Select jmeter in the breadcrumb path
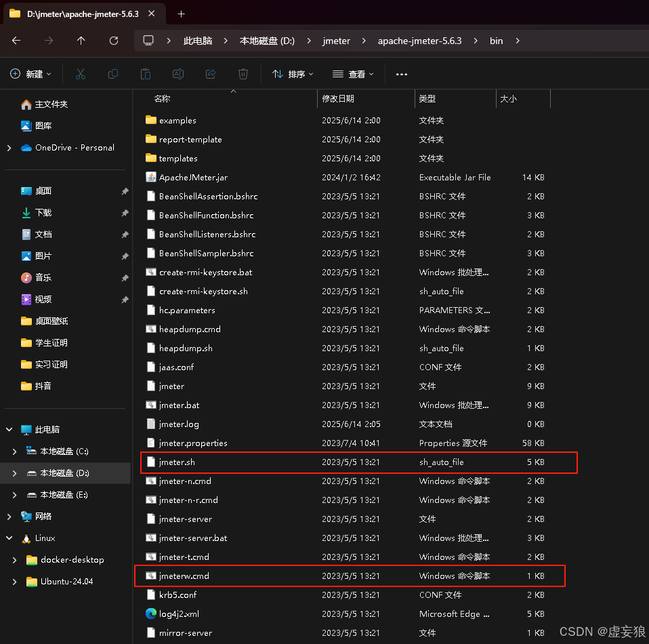The height and width of the screenshot is (644, 649). click(x=336, y=41)
